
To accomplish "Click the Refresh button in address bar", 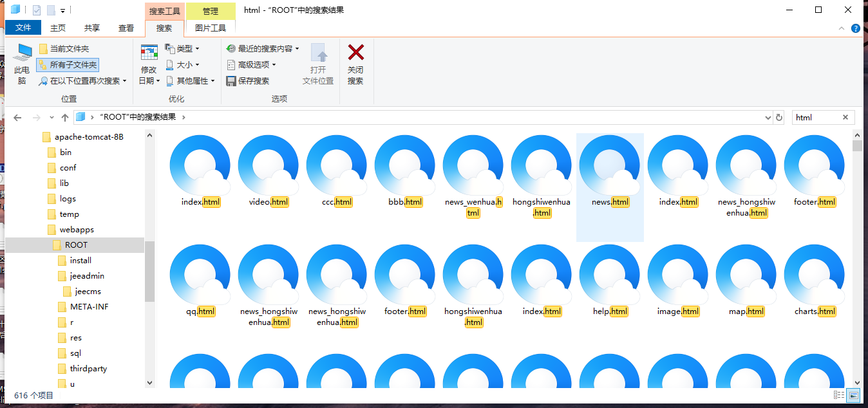I will (x=779, y=117).
